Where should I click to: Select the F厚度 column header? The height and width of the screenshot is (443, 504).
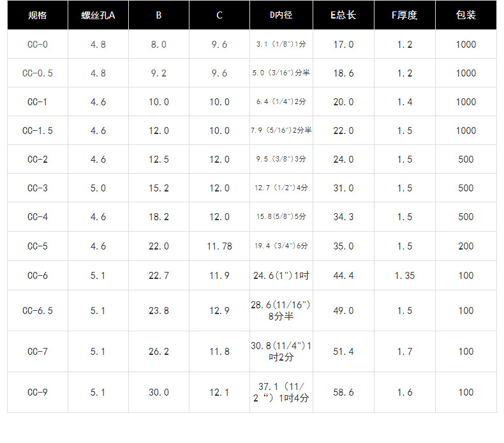[x=404, y=15]
